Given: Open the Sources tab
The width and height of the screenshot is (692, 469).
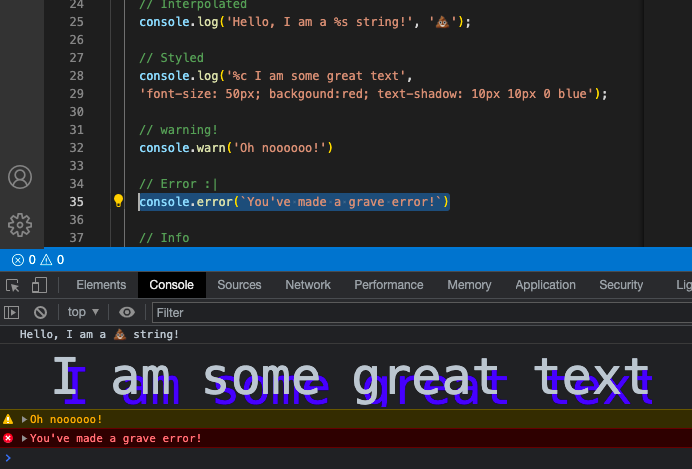Looking at the screenshot, I should tap(239, 285).
